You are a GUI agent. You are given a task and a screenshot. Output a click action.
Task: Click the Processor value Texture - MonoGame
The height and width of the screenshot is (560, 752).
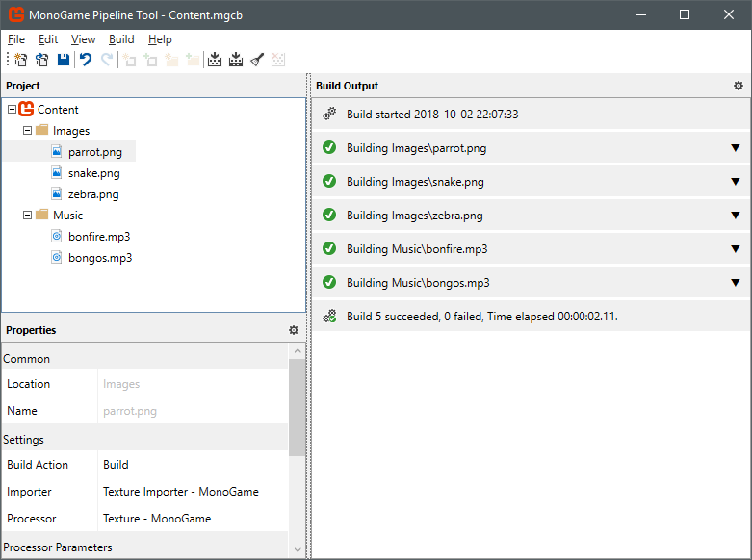(157, 519)
